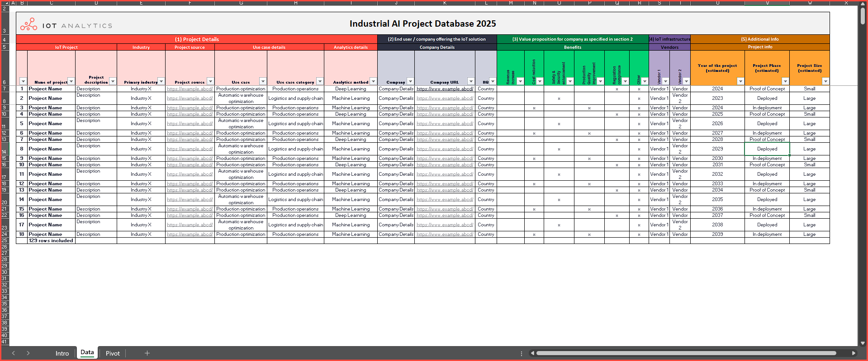Click vertical scrollbar down arrow
Viewport: 868px width, 361px height.
click(863, 343)
